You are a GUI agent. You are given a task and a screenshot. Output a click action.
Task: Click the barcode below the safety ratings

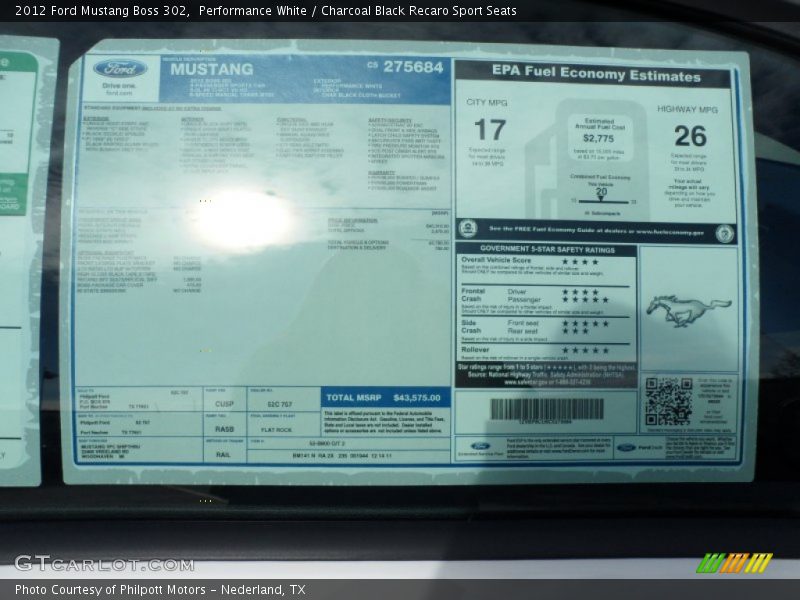click(x=547, y=409)
